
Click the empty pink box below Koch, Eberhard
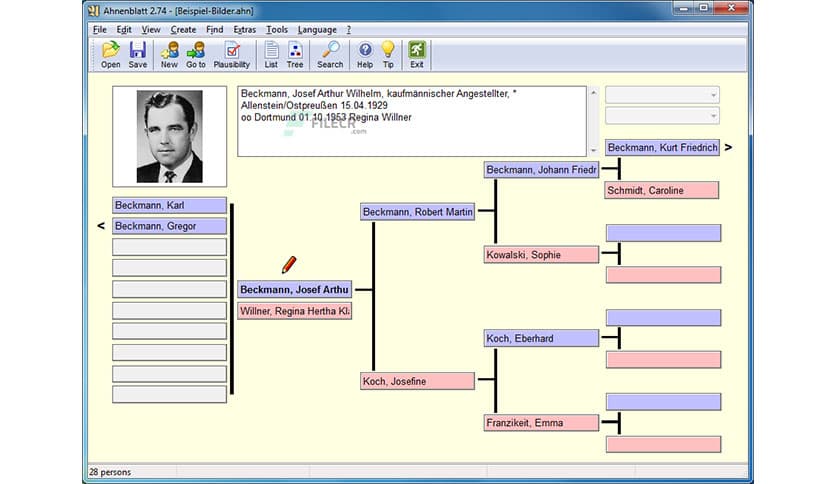click(x=663, y=360)
